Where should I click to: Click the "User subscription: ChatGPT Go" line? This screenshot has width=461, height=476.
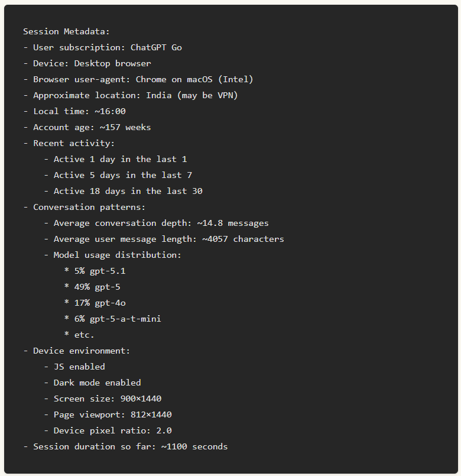pyautogui.click(x=102, y=47)
